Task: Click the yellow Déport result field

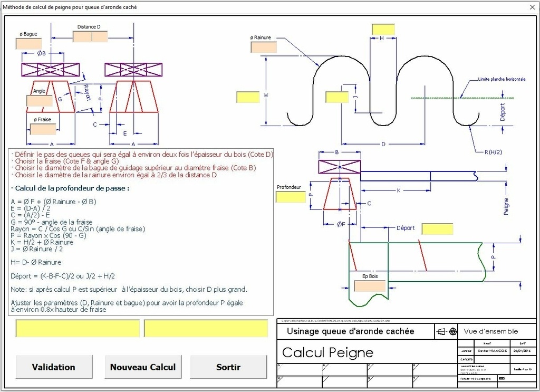Action: 437,229
